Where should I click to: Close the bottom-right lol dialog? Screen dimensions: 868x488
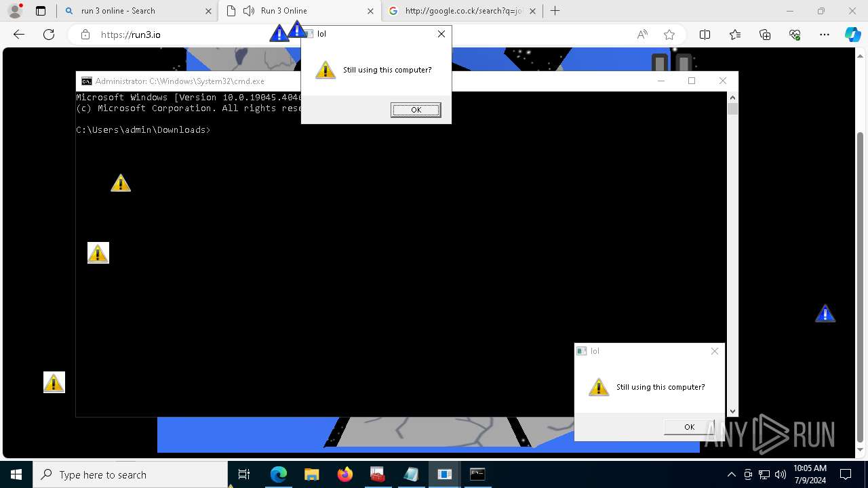tap(715, 351)
